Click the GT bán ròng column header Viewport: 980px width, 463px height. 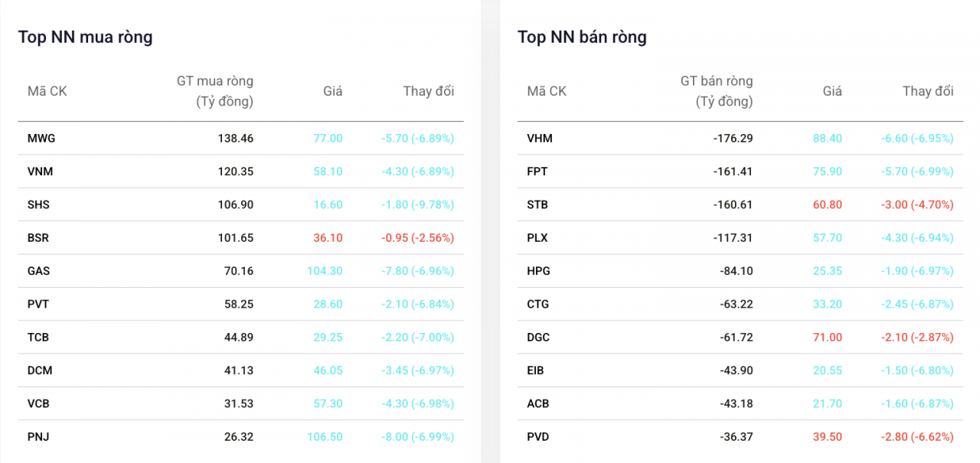point(717,91)
